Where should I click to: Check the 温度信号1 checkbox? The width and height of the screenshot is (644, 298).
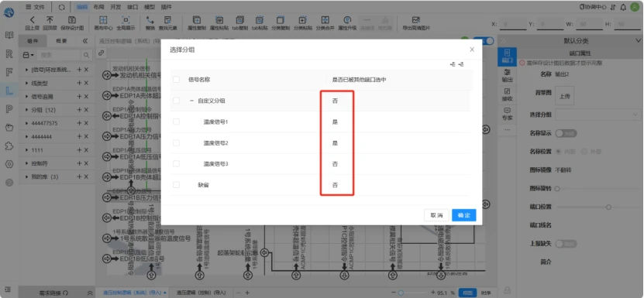pyautogui.click(x=176, y=122)
